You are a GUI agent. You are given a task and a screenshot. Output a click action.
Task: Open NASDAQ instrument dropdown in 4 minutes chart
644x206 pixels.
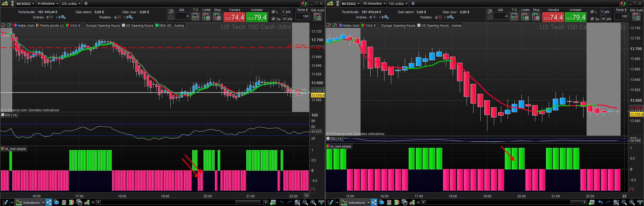click(25, 4)
